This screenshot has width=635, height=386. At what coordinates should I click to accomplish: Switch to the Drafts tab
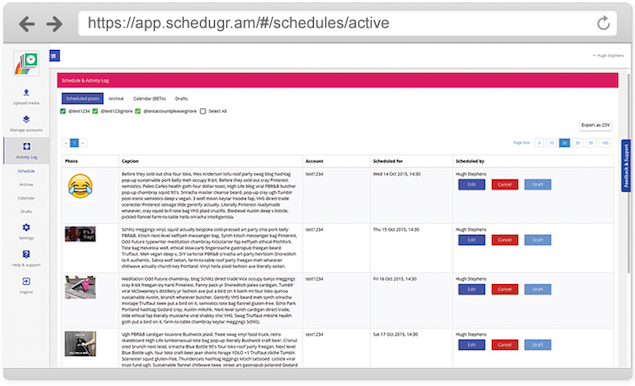[x=181, y=98]
